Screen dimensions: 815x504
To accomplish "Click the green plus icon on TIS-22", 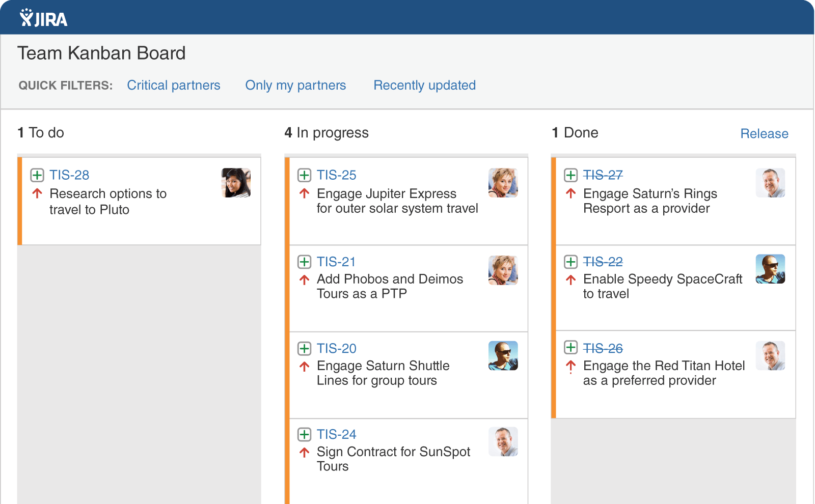I will 570,262.
